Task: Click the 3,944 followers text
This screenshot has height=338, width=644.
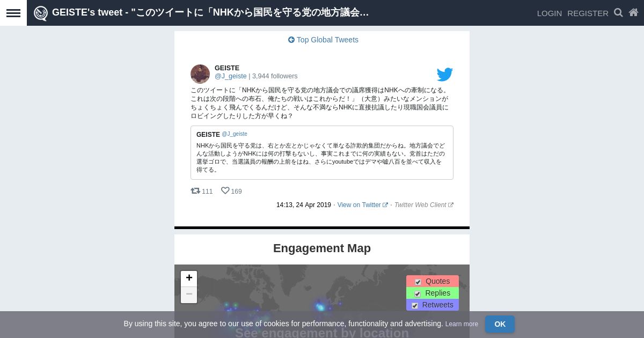Action: tap(275, 76)
